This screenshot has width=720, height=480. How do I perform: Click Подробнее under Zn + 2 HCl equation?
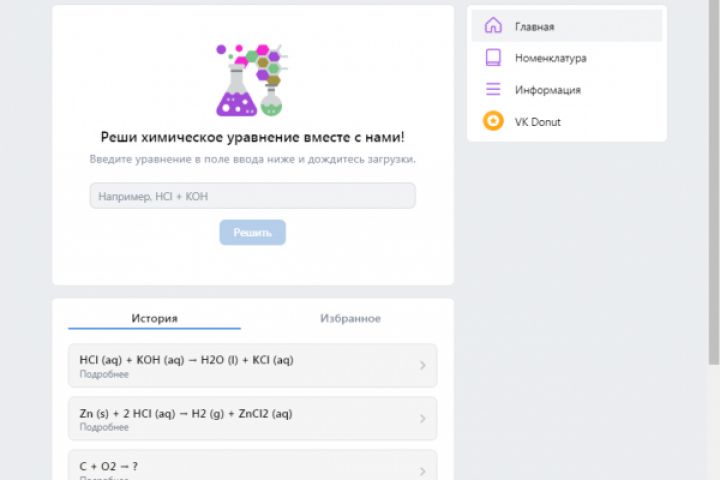click(104, 427)
